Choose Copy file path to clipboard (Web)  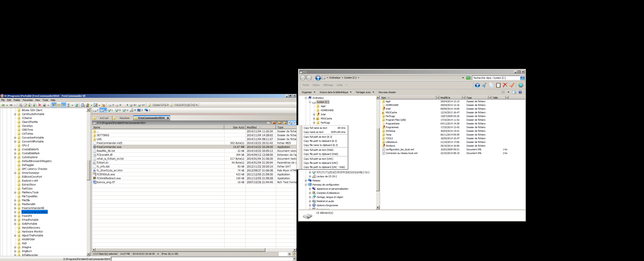[x=324, y=154]
